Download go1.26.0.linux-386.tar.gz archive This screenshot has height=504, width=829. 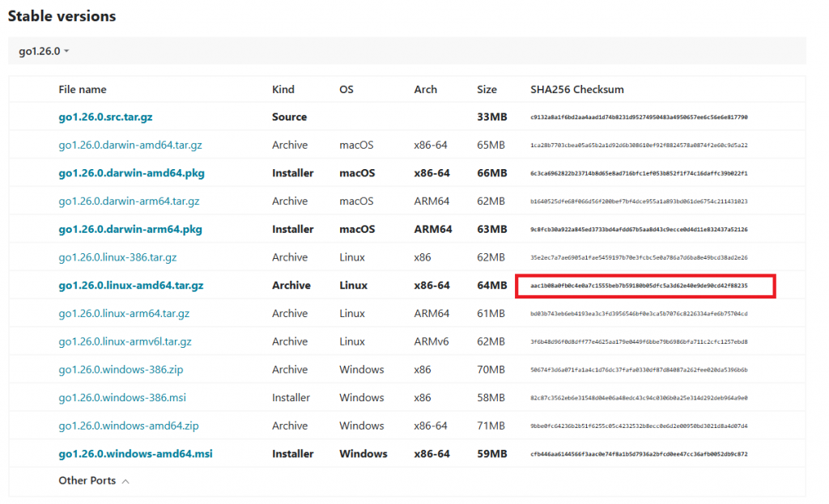point(117,257)
